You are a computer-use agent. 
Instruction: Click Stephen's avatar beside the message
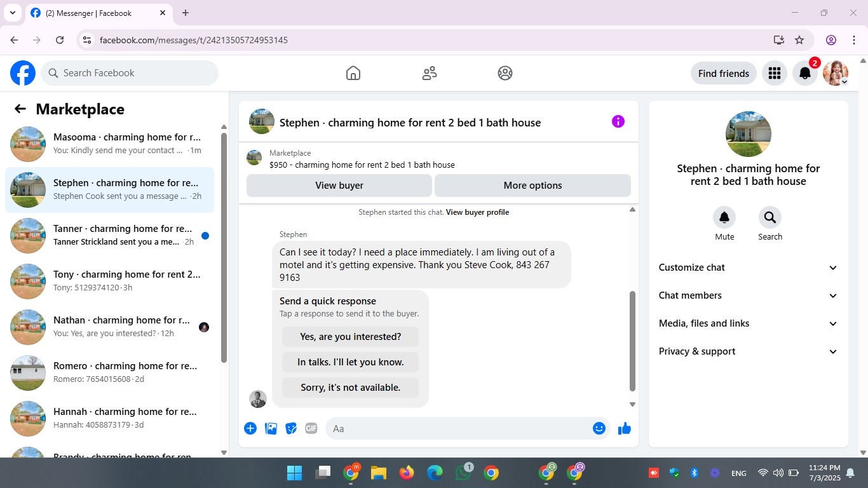(x=258, y=399)
